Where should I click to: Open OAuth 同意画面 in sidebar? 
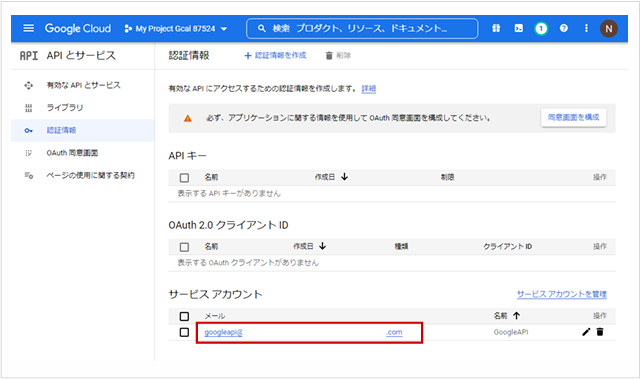[72, 153]
